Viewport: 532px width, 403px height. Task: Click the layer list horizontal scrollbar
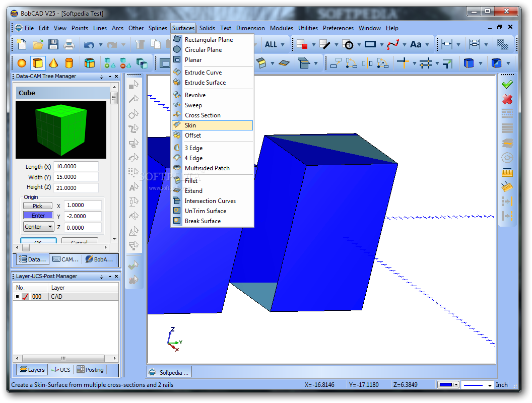tap(63, 359)
